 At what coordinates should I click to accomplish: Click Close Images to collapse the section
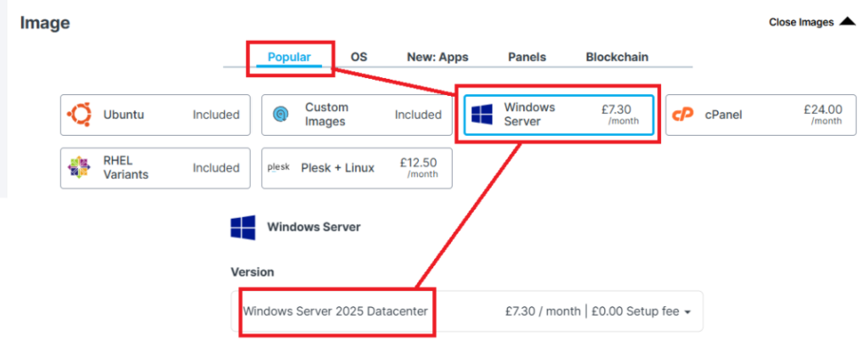click(801, 22)
